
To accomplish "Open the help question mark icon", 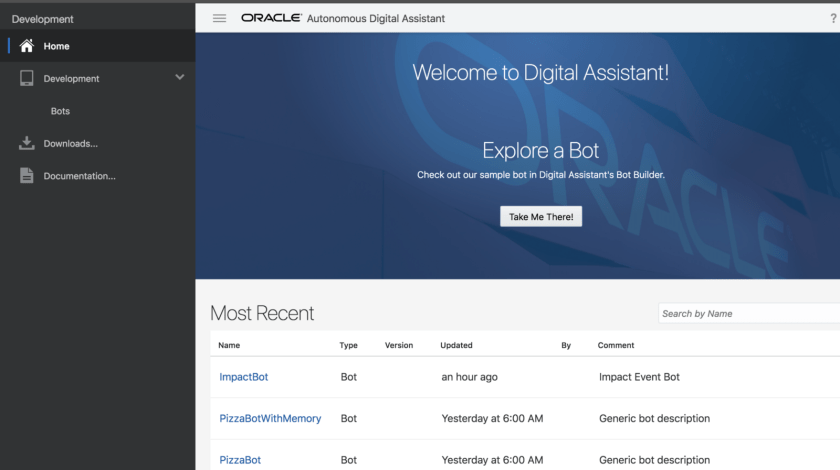I will tap(833, 18).
